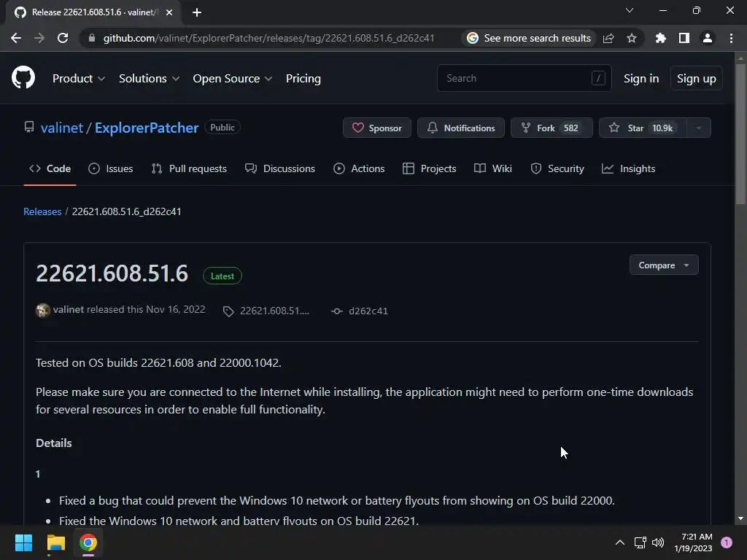
Task: Click the address bar URL
Action: (268, 38)
